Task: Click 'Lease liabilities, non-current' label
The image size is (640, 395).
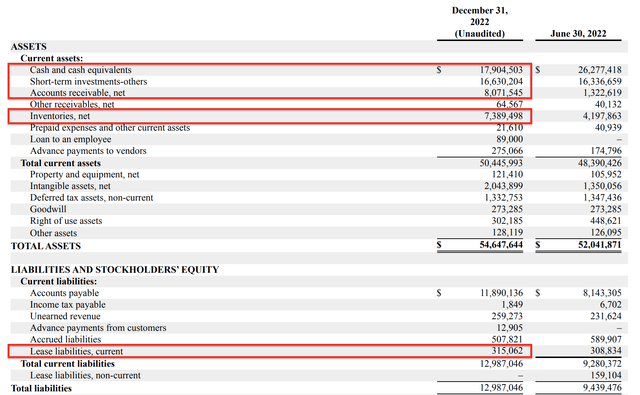Action: (x=85, y=375)
